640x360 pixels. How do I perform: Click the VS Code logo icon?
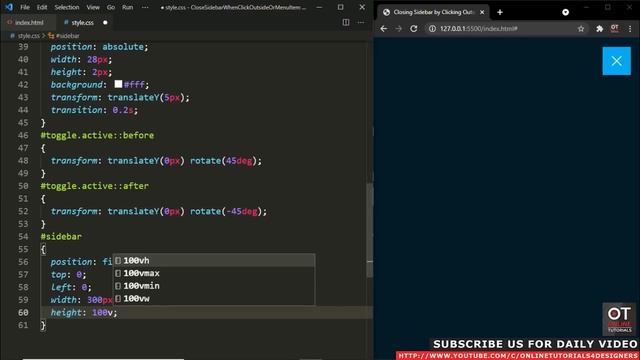(9, 7)
